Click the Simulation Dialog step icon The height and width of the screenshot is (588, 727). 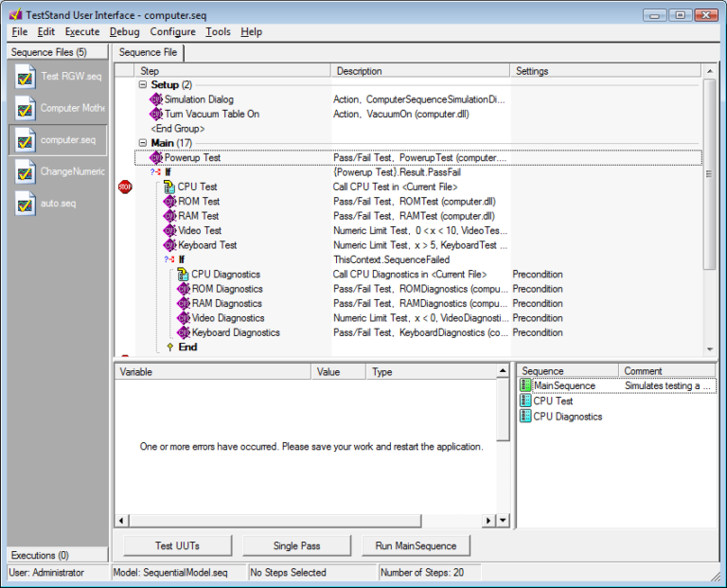(x=156, y=99)
